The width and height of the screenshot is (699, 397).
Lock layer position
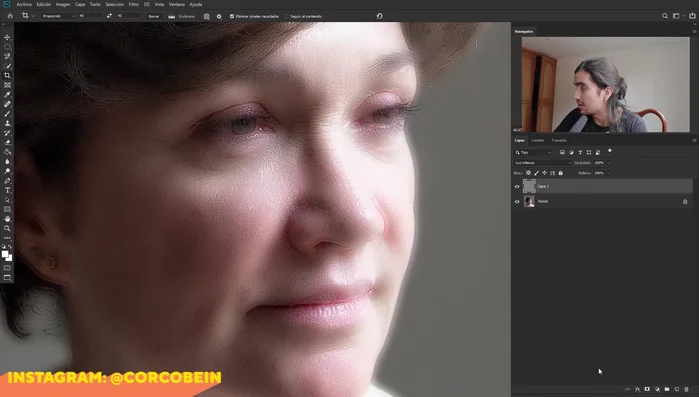click(544, 173)
